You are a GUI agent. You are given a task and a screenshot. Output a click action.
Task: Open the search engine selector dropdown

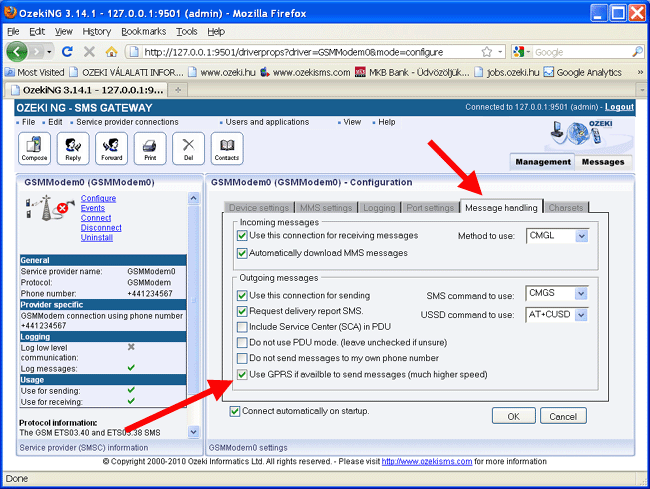coord(521,52)
